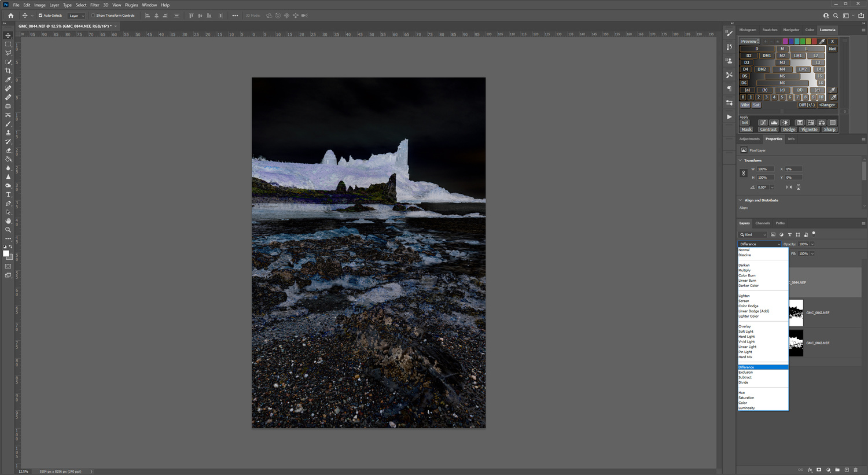Open the Fill slider dropdown arrow
868x475 pixels.
(x=812, y=253)
